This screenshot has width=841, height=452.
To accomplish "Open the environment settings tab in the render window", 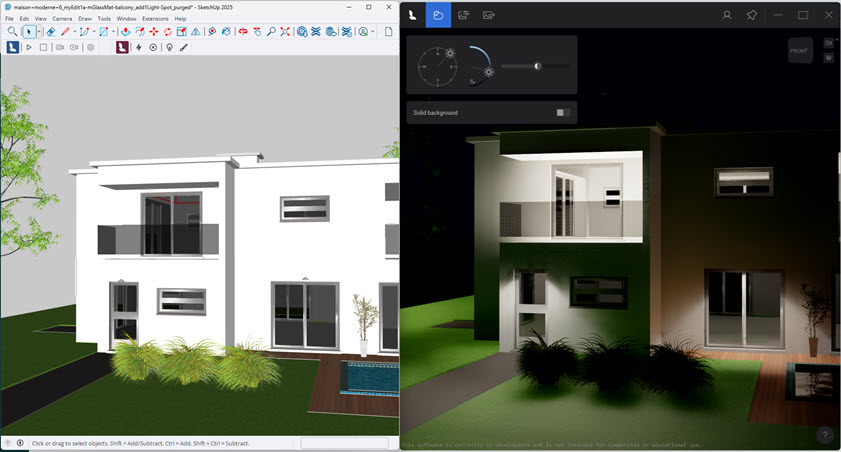I will 437,15.
